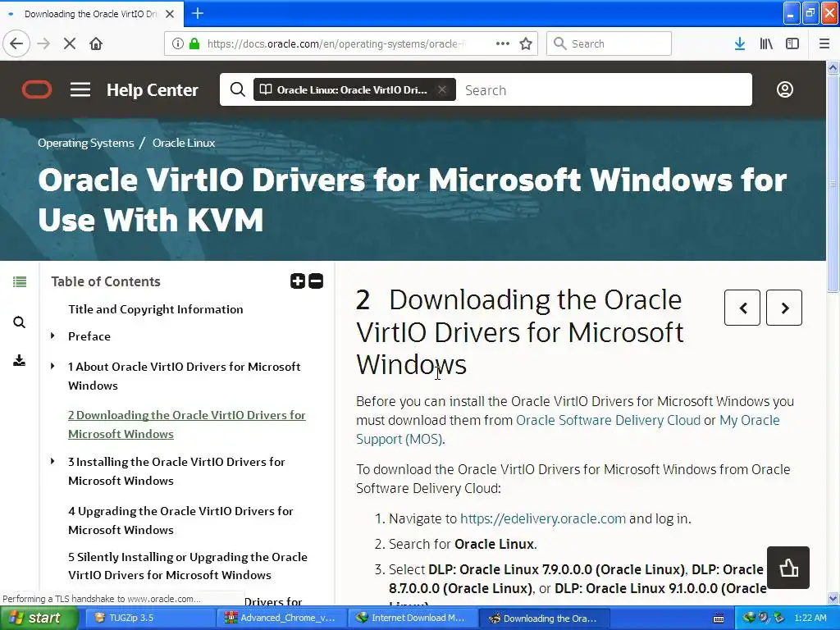Go to the next chapter page
The height and width of the screenshot is (630, 840).
pyautogui.click(x=783, y=308)
